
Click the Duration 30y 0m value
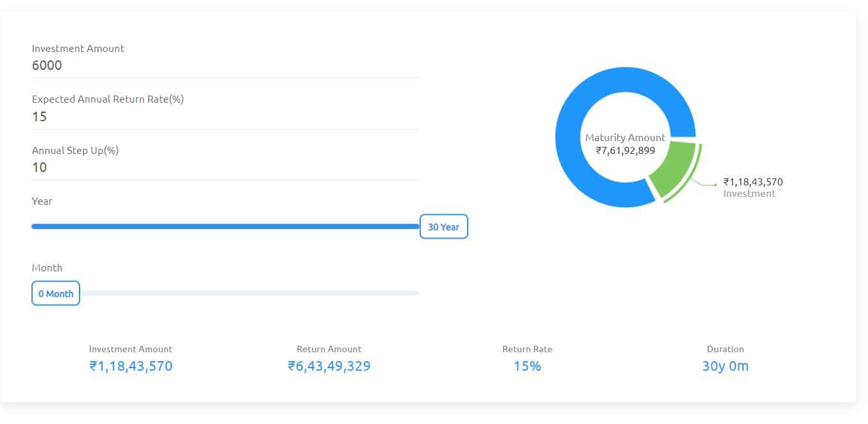click(x=726, y=366)
